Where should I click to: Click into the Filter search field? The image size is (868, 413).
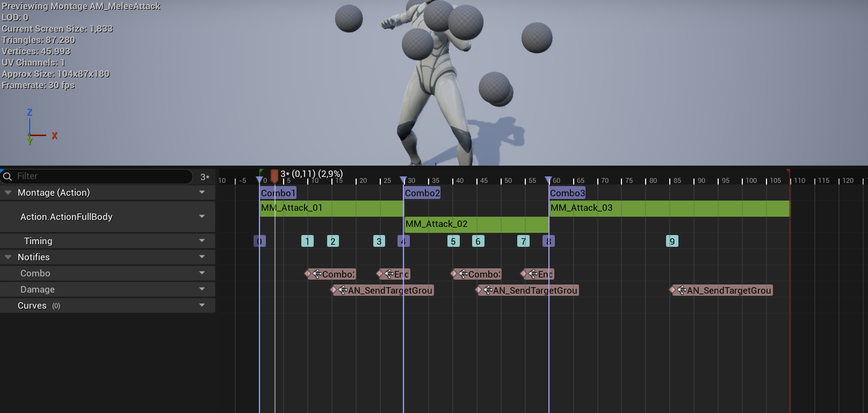point(102,176)
